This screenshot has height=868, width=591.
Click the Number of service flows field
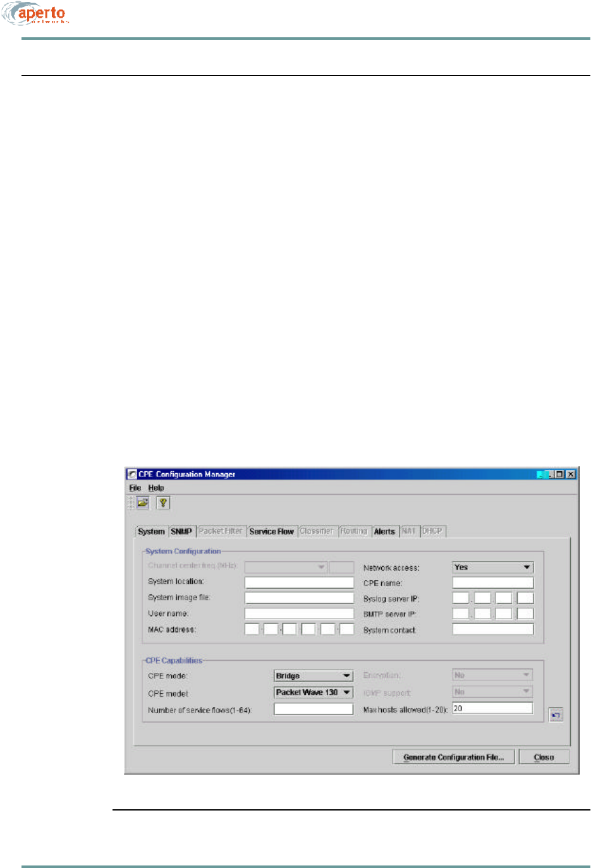[x=314, y=709]
